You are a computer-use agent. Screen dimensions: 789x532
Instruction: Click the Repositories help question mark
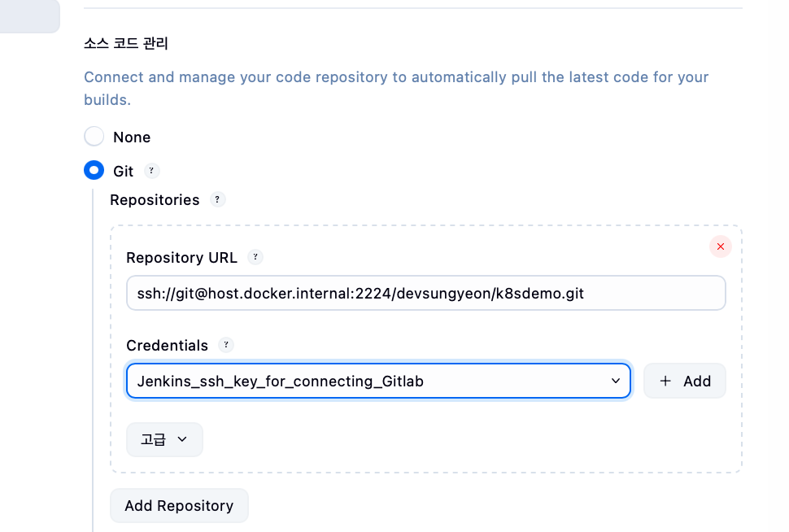coord(217,199)
